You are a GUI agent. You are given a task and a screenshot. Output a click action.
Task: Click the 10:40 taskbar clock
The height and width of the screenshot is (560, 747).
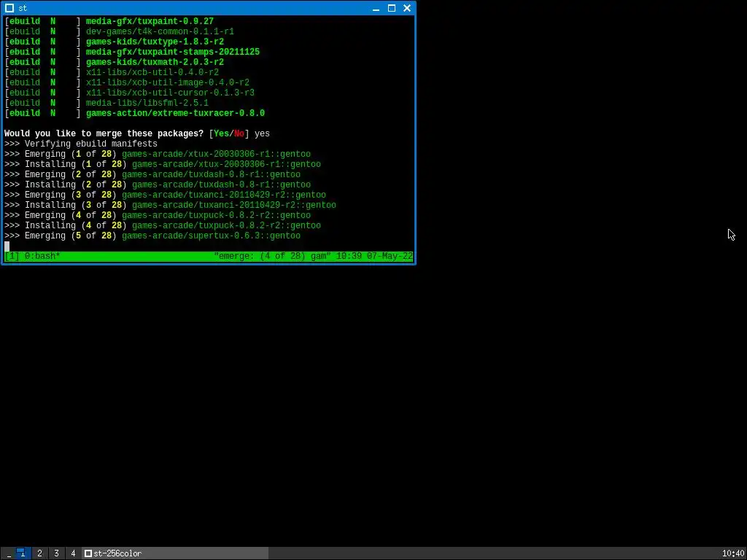point(733,553)
